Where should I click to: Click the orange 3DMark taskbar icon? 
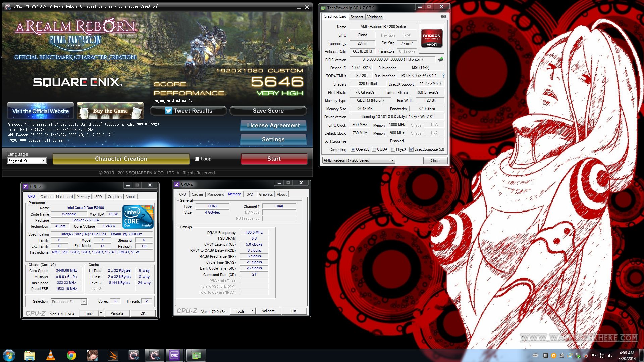click(113, 355)
